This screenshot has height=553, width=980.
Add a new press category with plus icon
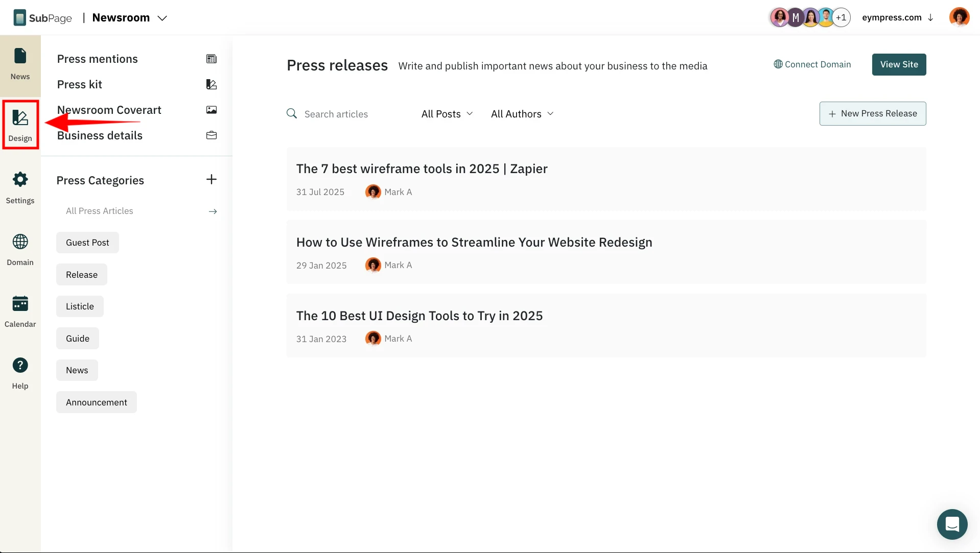pos(211,179)
